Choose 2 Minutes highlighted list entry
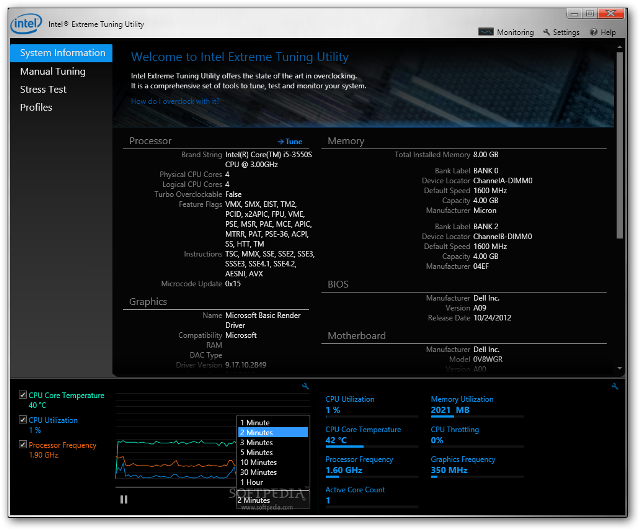 click(x=273, y=432)
